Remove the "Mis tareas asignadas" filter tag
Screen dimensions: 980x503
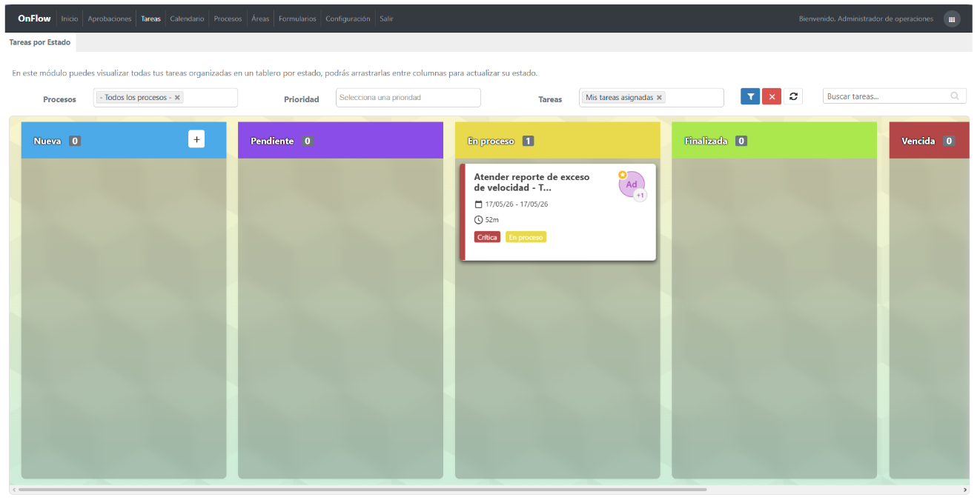coord(659,97)
